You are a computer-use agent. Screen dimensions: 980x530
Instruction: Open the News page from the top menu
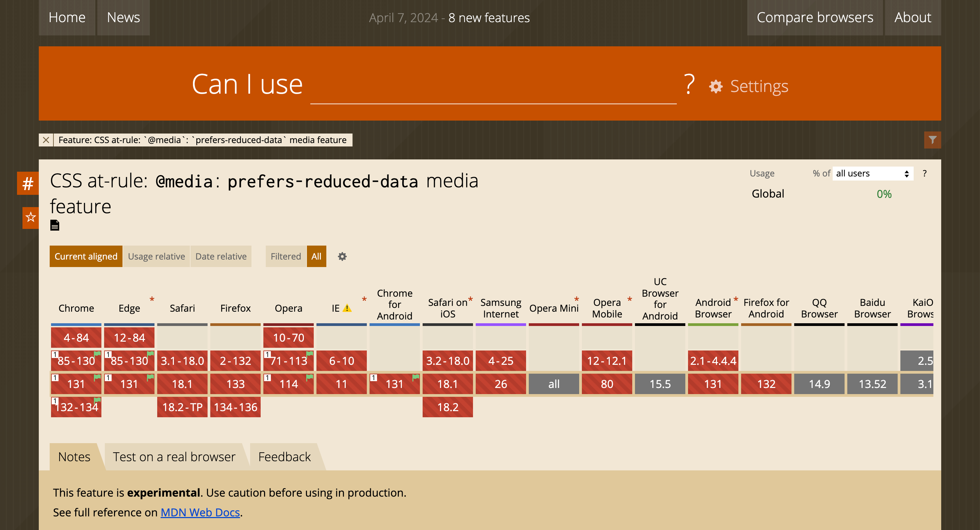coord(123,17)
